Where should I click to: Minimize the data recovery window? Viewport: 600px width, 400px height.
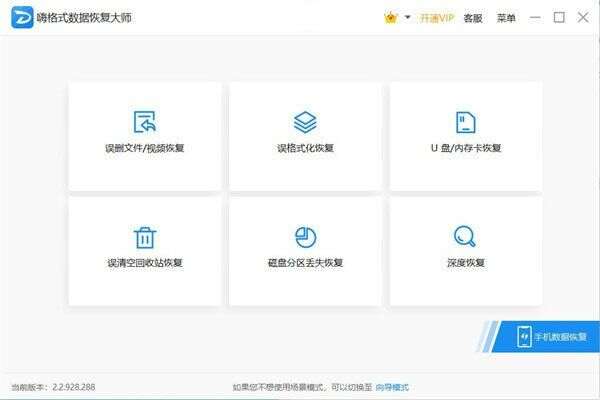(538, 17)
